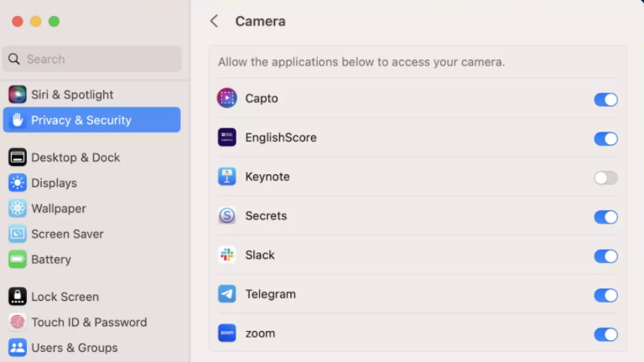Click the Slack app name
This screenshot has width=644, height=362.
(260, 255)
